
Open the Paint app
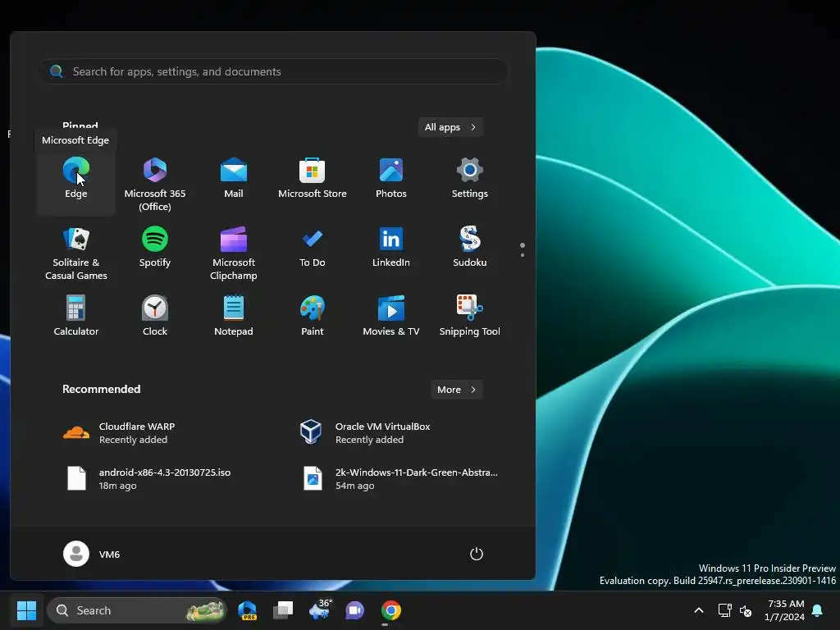point(313,316)
